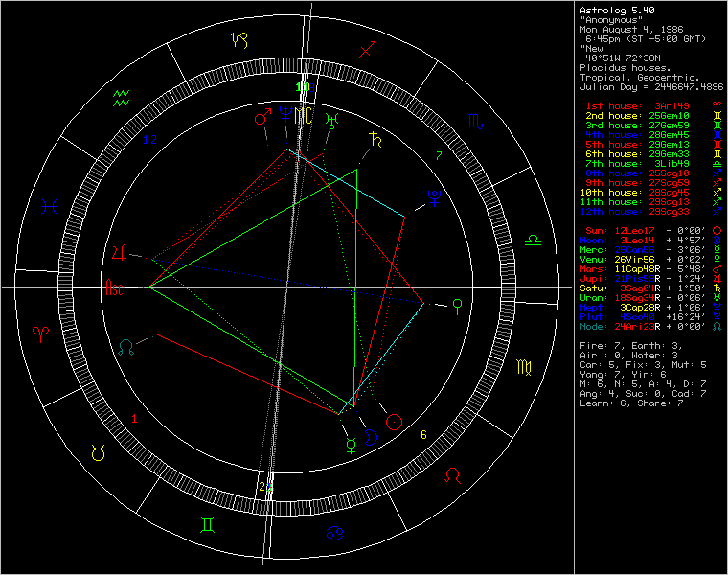The height and width of the screenshot is (575, 728).
Task: Click house number 1 in the wheel
Action: point(134,419)
